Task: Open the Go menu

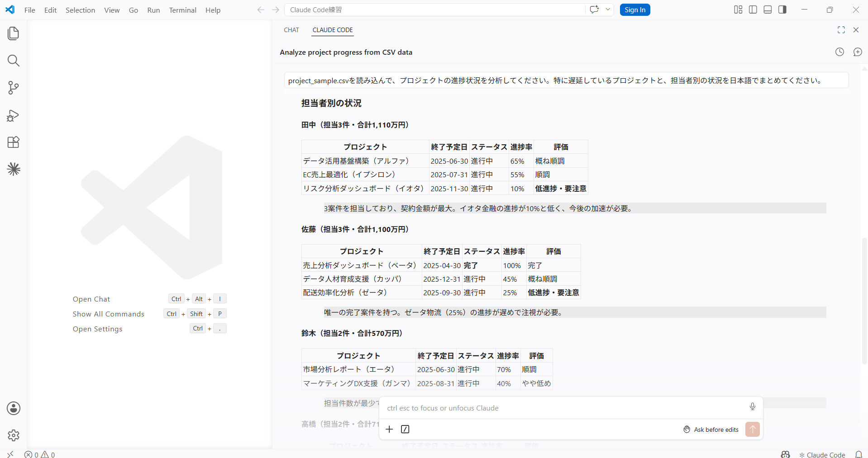Action: point(134,10)
